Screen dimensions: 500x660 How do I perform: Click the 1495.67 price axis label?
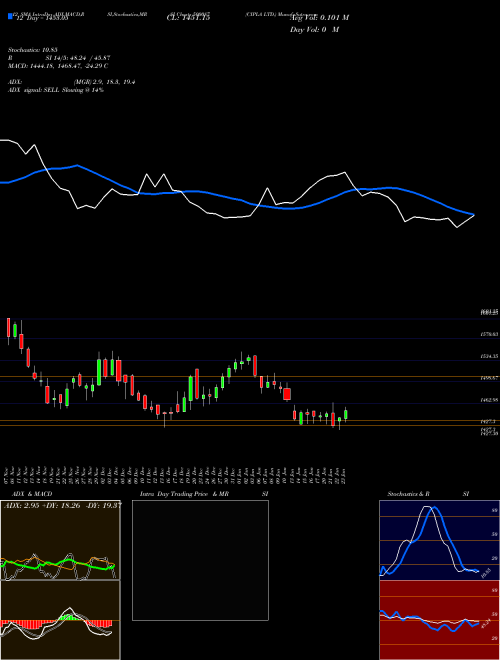489,378
